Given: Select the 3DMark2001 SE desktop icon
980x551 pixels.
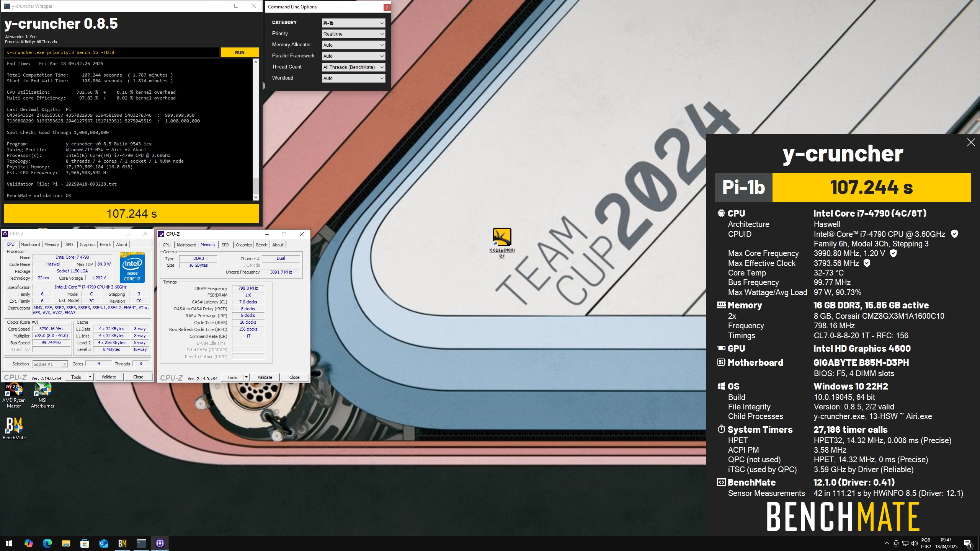Looking at the screenshot, I should (x=502, y=243).
